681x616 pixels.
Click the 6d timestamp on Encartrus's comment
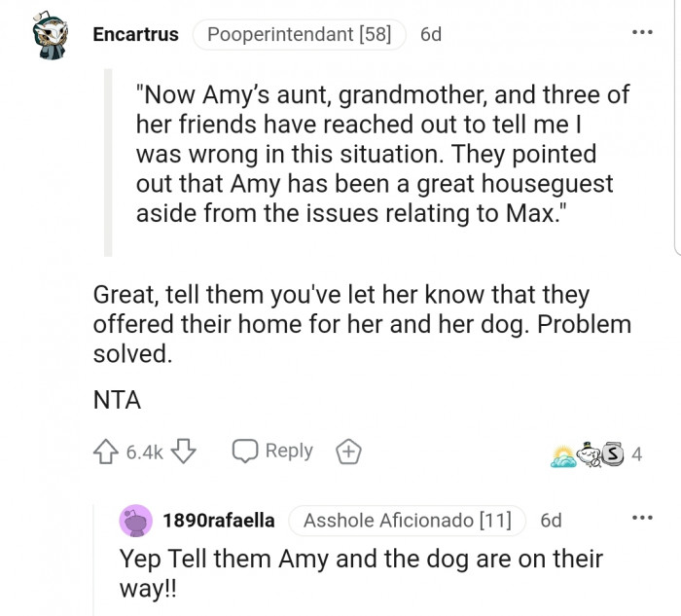pyautogui.click(x=430, y=35)
